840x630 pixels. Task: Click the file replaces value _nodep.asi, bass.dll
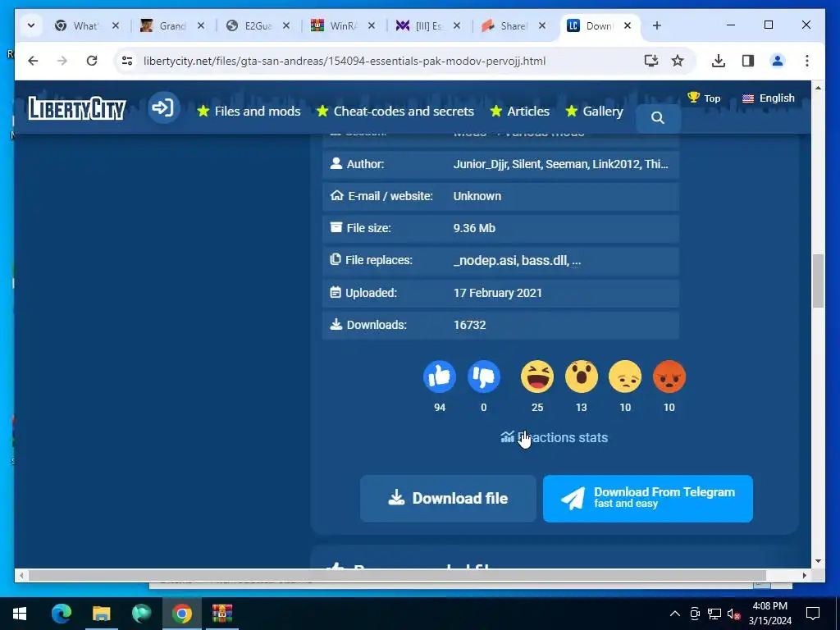pos(517,260)
